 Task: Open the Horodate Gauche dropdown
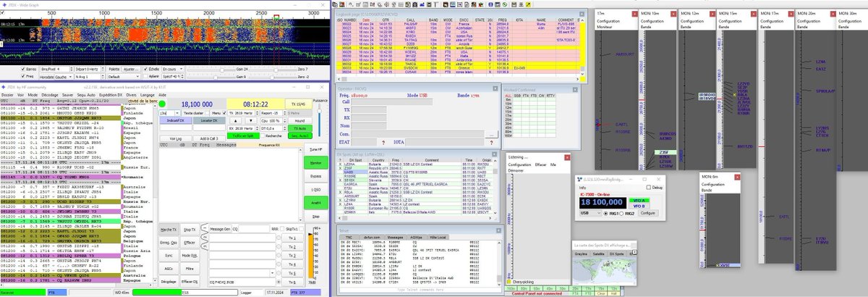click(64, 76)
